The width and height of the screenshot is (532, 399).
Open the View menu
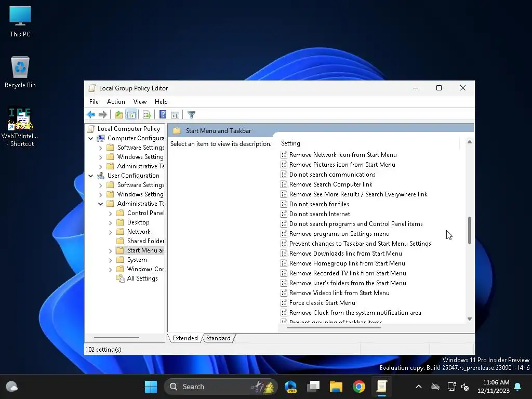coord(140,102)
